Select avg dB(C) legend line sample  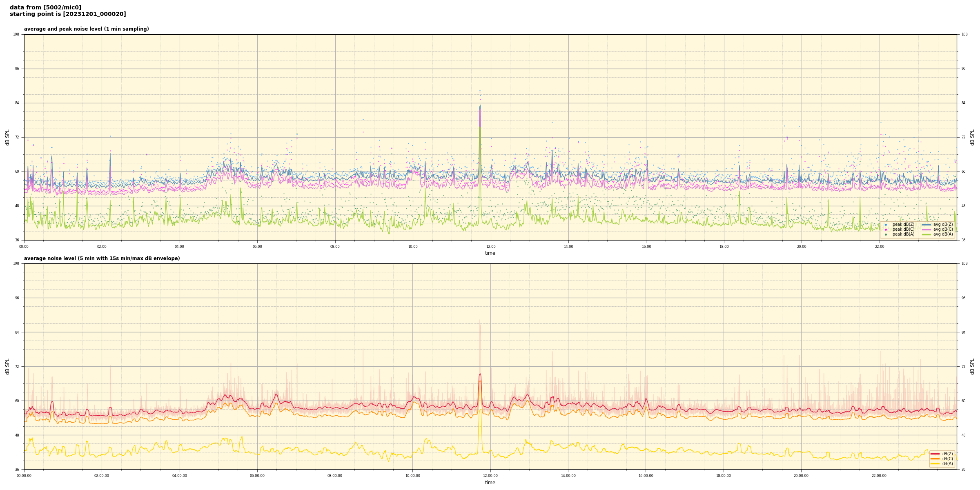tap(927, 229)
